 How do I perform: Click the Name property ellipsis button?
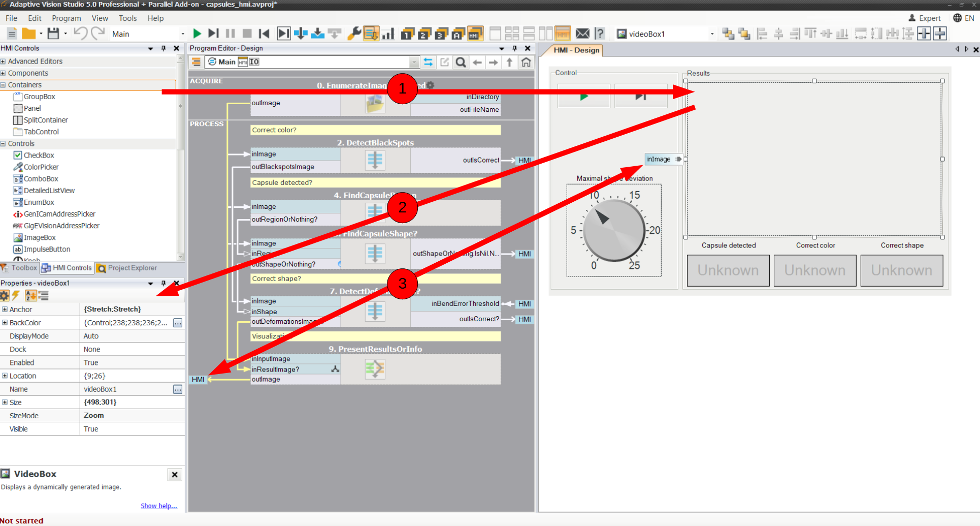coord(178,389)
